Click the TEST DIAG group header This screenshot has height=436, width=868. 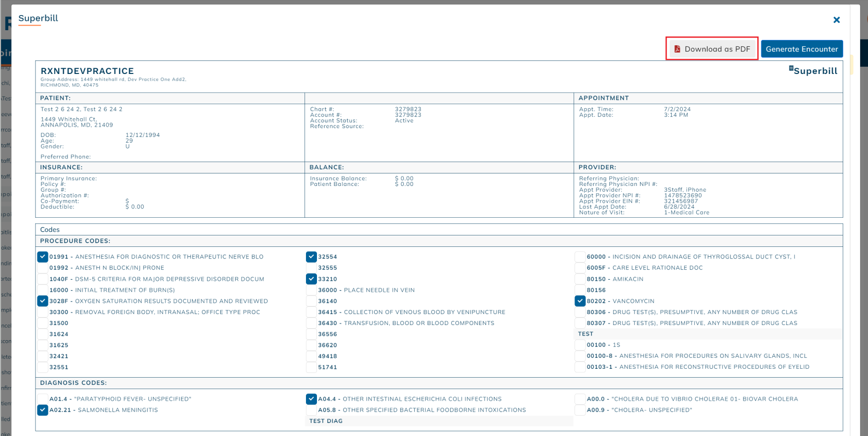(x=326, y=421)
